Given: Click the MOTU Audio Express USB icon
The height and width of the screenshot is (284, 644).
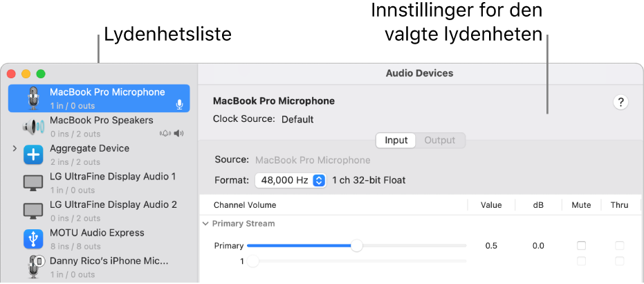Looking at the screenshot, I should 33,240.
